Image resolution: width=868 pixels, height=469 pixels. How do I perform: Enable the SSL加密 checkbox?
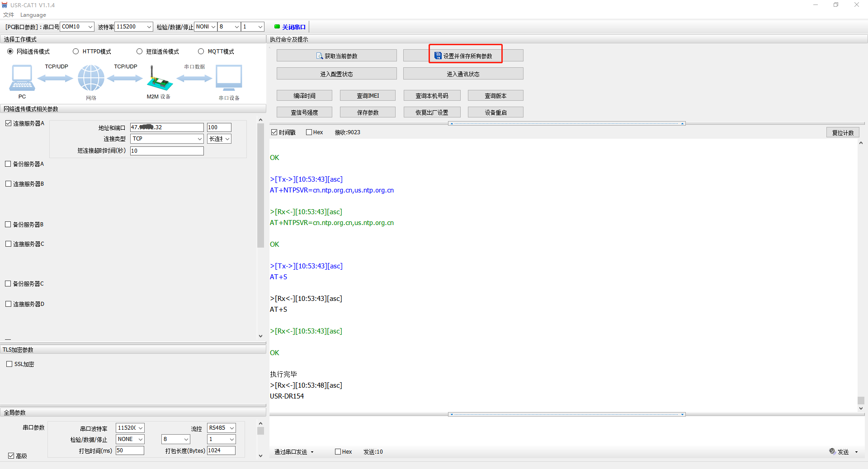click(9, 364)
